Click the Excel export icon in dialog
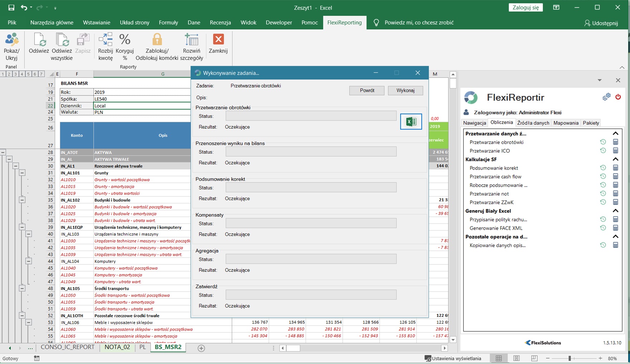 coord(411,122)
